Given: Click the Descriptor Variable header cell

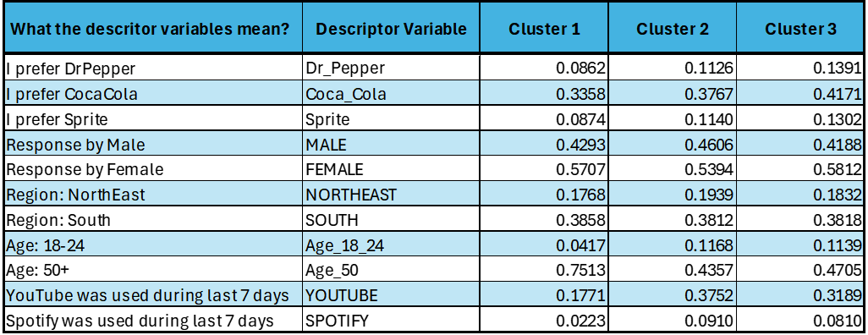Looking at the screenshot, I should coord(391,29).
